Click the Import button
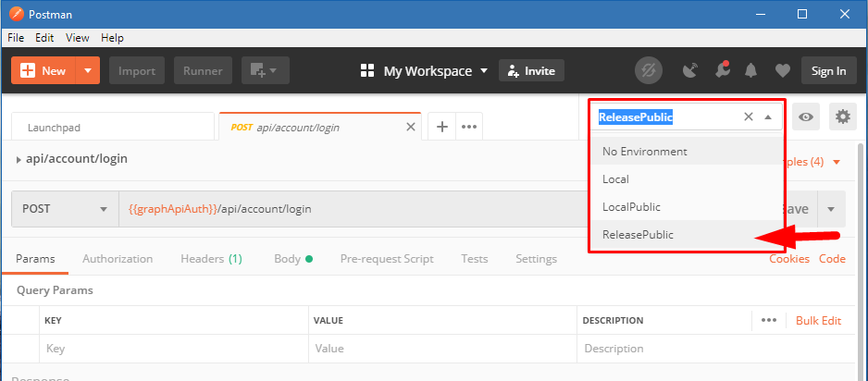 [x=137, y=71]
